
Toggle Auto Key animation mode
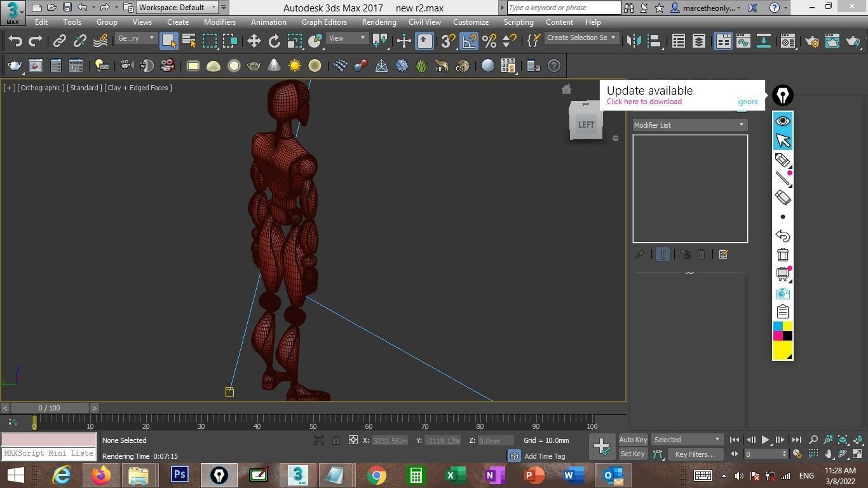633,440
